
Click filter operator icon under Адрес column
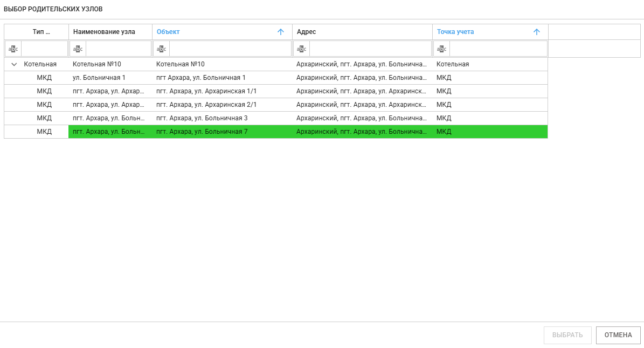(302, 49)
